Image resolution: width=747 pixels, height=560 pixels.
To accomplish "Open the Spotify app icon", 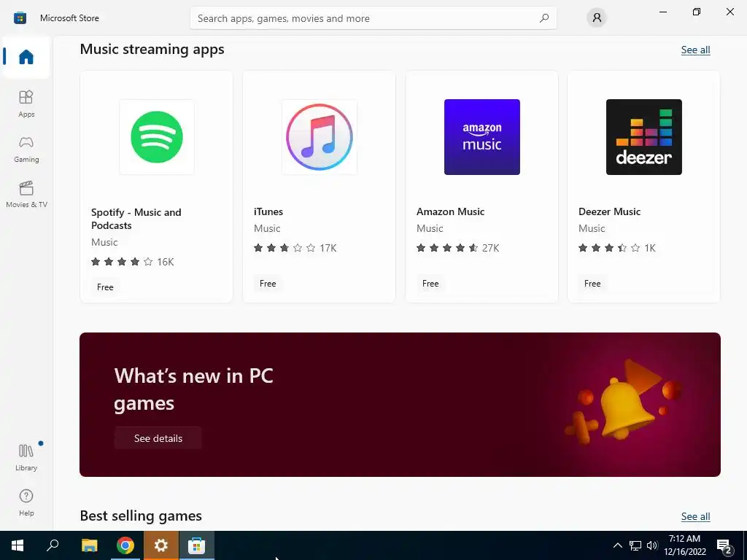I will pyautogui.click(x=157, y=137).
